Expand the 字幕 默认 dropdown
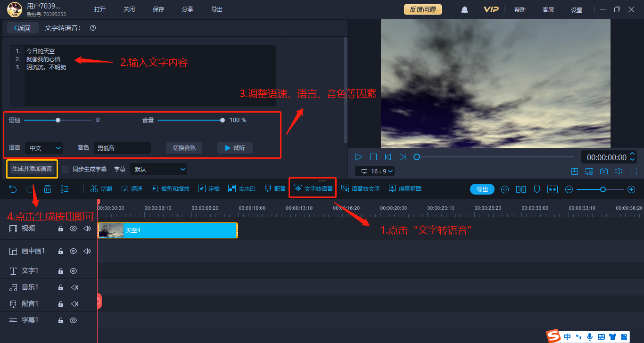This screenshot has width=644, height=343. pyautogui.click(x=159, y=169)
